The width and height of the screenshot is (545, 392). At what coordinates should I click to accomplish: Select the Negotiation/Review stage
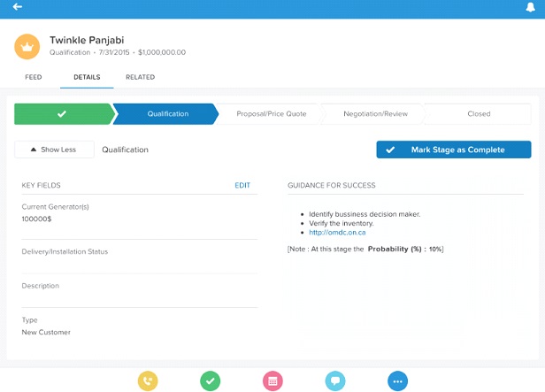[x=375, y=114]
